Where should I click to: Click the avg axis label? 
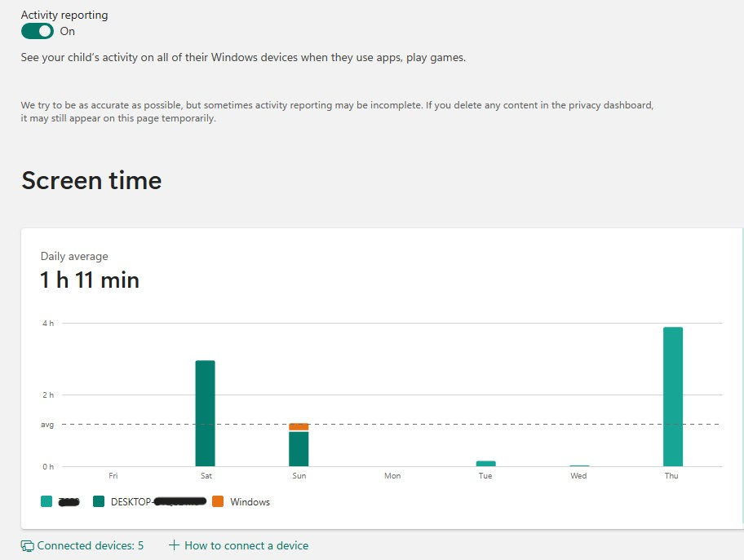pyautogui.click(x=47, y=425)
